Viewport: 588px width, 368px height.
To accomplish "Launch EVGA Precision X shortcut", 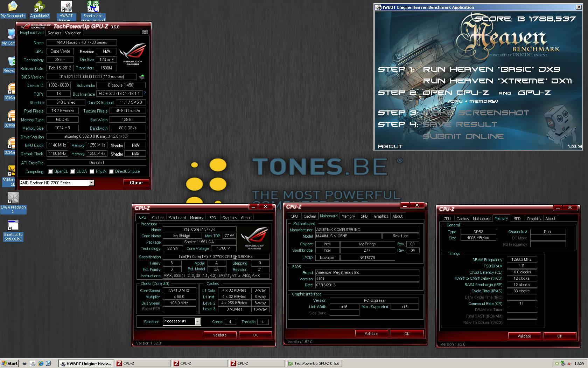I will 13,203.
